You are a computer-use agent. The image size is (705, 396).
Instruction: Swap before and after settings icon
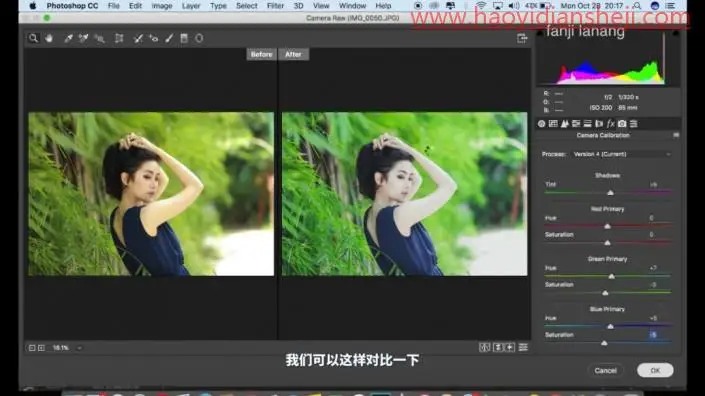(498, 347)
